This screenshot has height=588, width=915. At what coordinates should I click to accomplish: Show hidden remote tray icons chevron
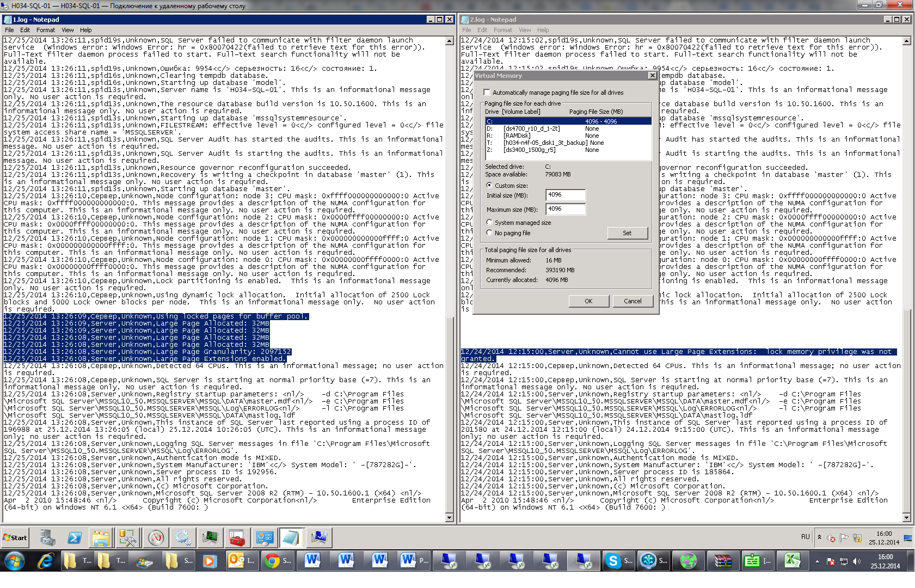[x=819, y=537]
